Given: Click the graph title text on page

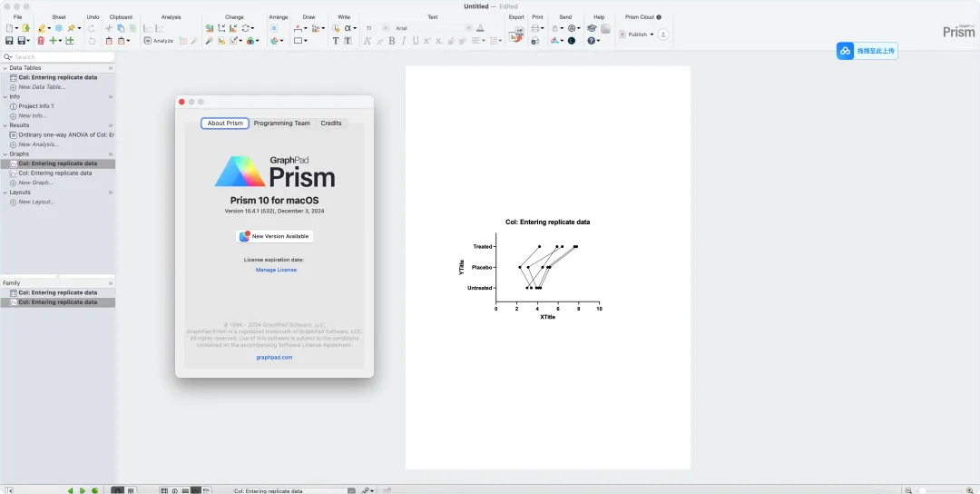Looking at the screenshot, I should coord(547,222).
